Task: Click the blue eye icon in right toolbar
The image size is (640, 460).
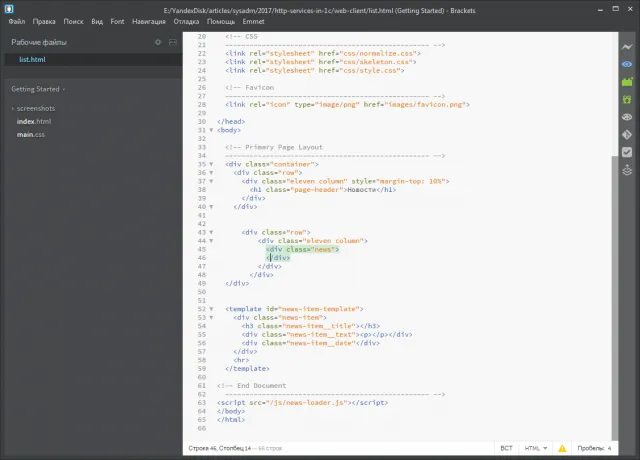Action: click(627, 64)
